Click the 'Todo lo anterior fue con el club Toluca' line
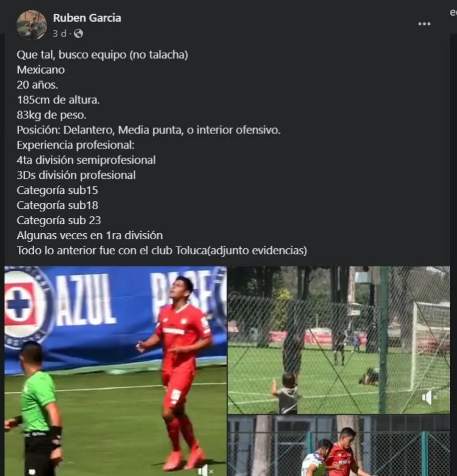This screenshot has height=476, width=457. pyautogui.click(x=162, y=250)
